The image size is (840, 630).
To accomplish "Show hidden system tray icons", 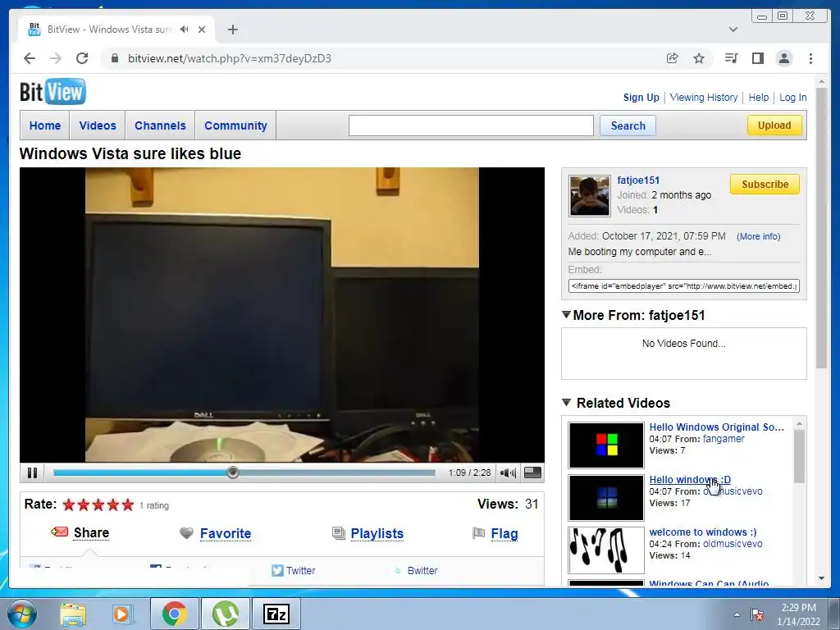I will point(737,614).
